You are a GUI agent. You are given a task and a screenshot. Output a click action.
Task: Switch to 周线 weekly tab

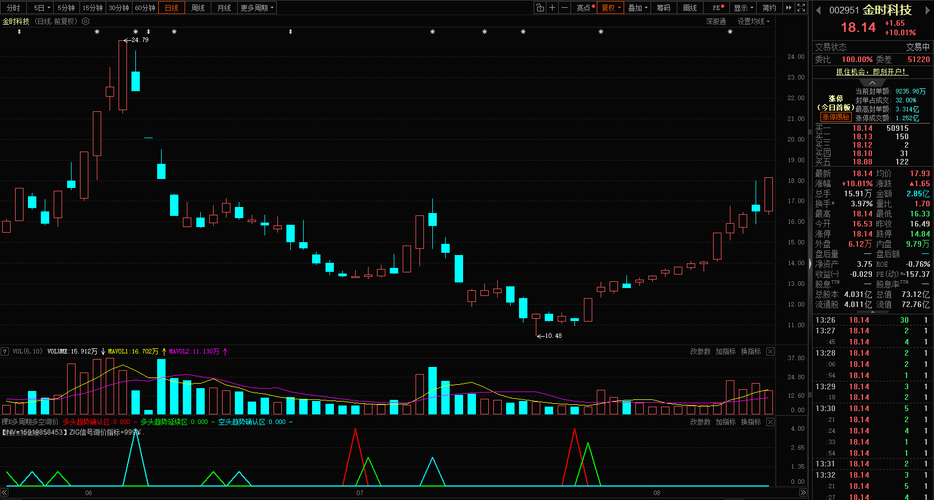coord(198,8)
